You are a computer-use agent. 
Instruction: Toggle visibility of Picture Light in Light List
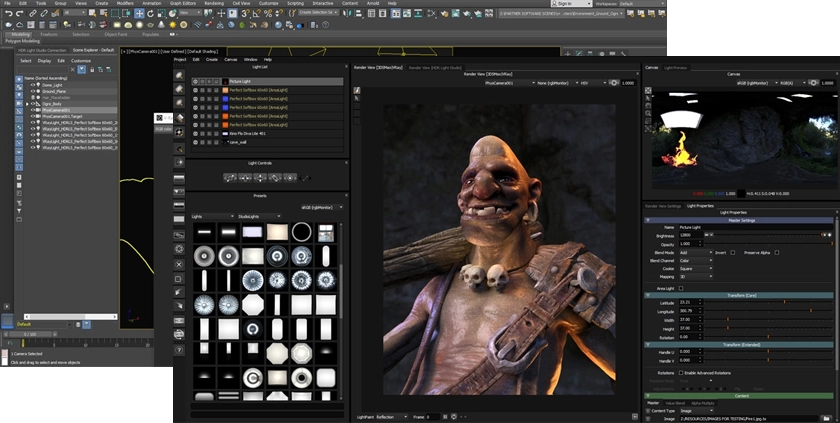195,81
